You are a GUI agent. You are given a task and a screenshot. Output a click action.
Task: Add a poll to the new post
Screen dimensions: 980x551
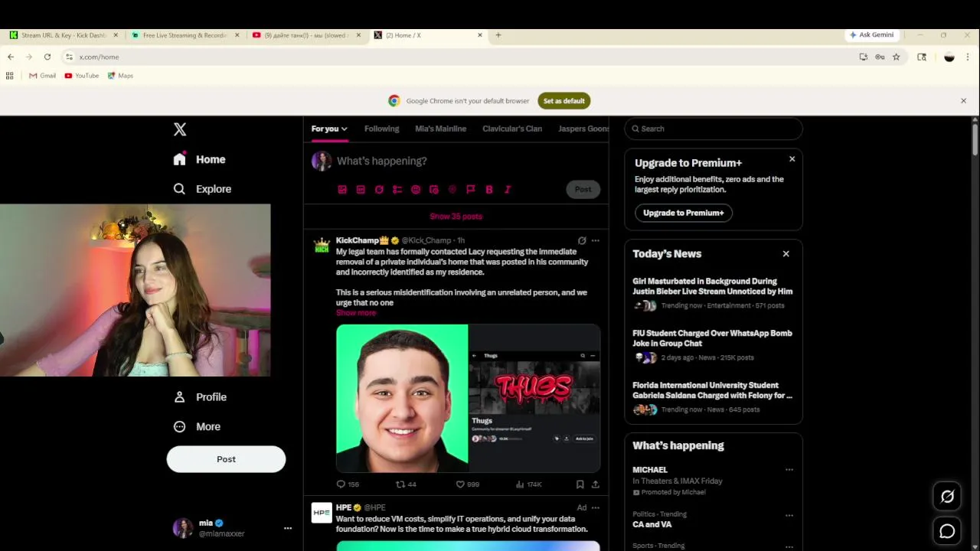(x=397, y=189)
